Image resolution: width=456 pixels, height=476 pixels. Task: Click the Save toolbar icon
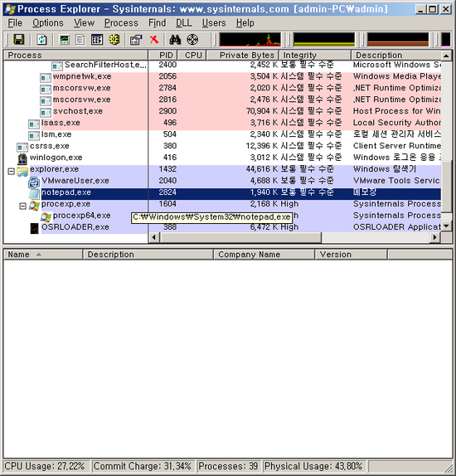[x=19, y=40]
